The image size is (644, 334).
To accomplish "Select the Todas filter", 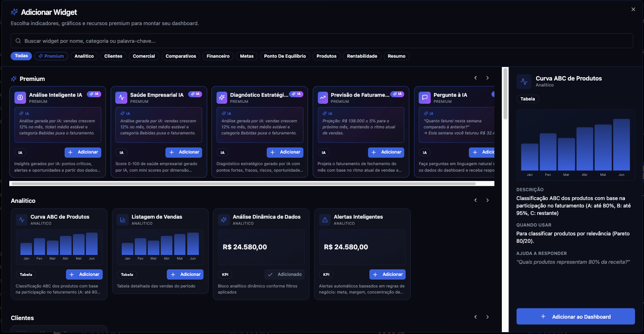I will tap(21, 56).
